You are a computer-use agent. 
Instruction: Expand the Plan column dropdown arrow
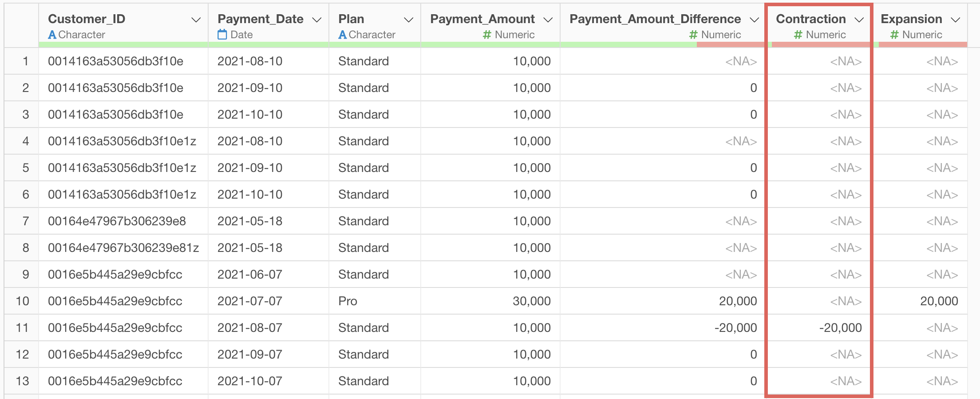pyautogui.click(x=408, y=20)
